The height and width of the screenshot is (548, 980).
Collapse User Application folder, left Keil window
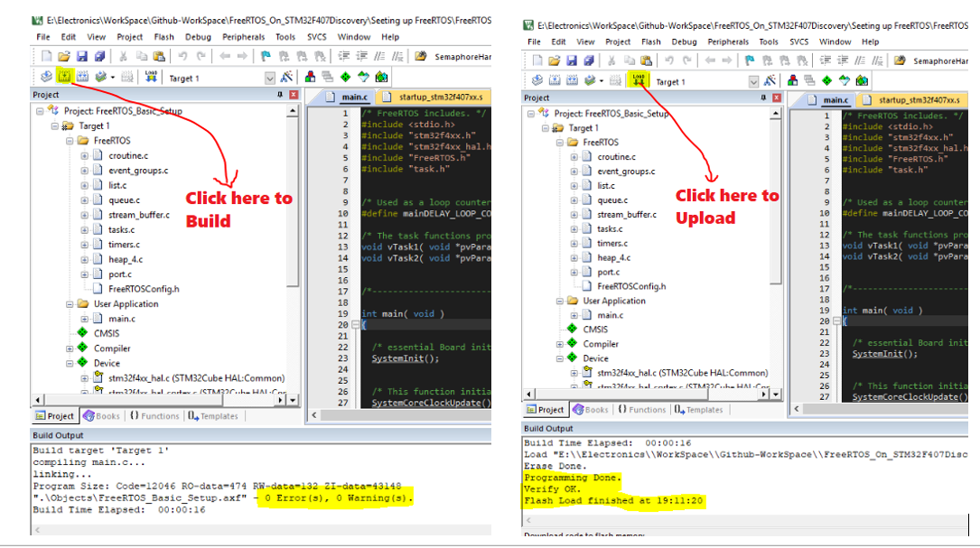click(70, 304)
